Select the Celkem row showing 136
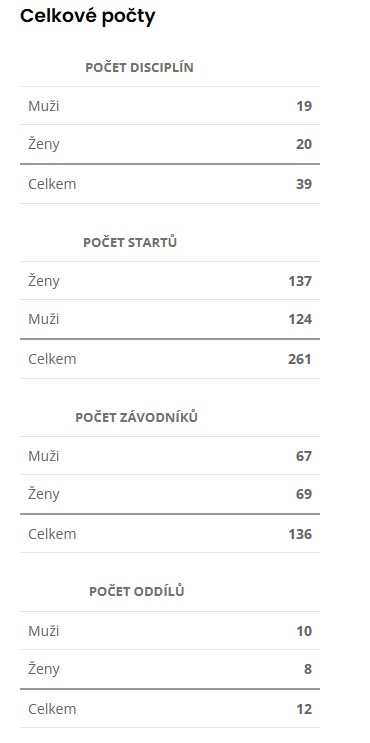Screen dimensions: 370x743 pos(170,534)
